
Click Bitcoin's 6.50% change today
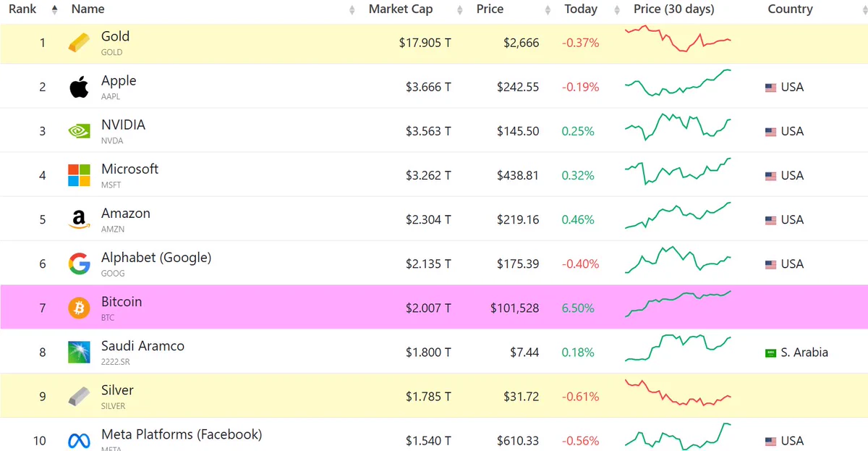pos(578,308)
